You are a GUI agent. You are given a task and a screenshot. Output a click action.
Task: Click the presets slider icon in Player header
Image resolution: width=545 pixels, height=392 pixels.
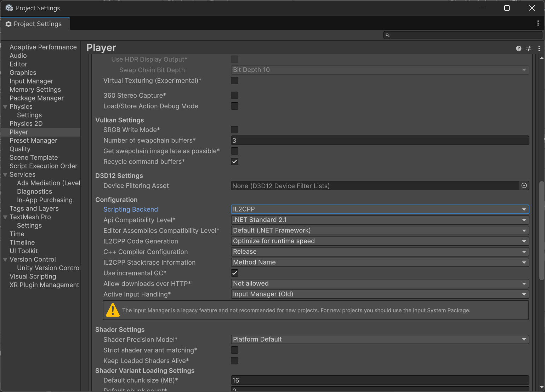529,48
